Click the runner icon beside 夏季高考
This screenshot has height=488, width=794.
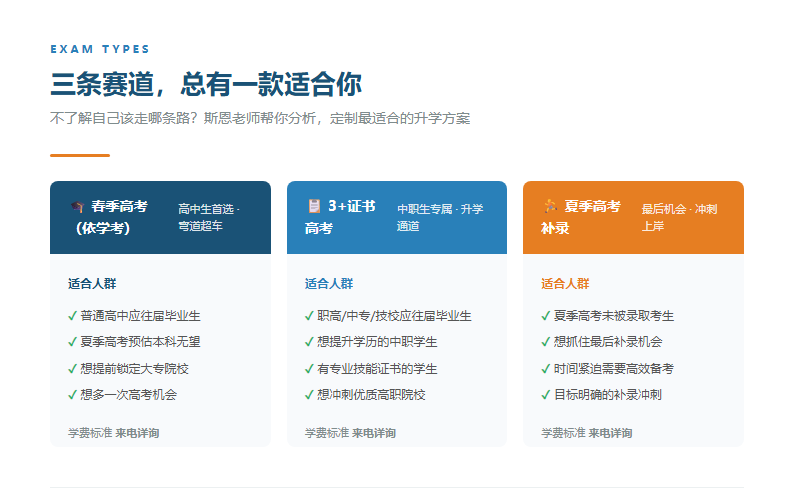pyautogui.click(x=550, y=206)
